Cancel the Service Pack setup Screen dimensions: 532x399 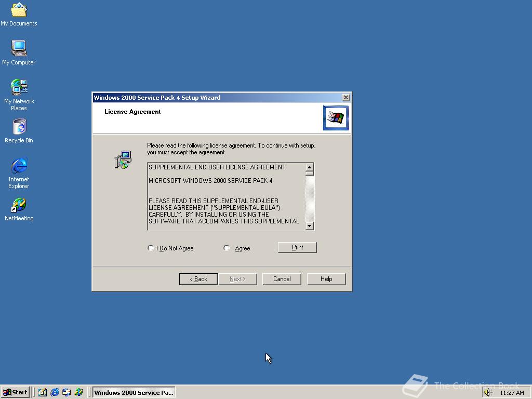[x=282, y=279]
